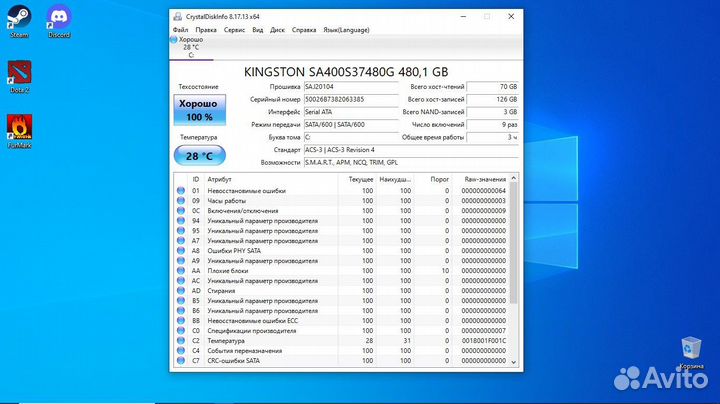720x404 pixels.
Task: Click the Стандарт field ACS-3
Action: pyautogui.click(x=411, y=150)
